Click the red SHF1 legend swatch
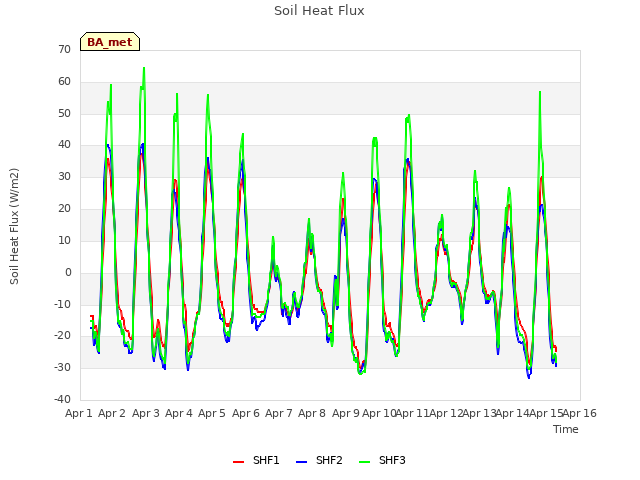This screenshot has width=640, height=480. tap(238, 462)
